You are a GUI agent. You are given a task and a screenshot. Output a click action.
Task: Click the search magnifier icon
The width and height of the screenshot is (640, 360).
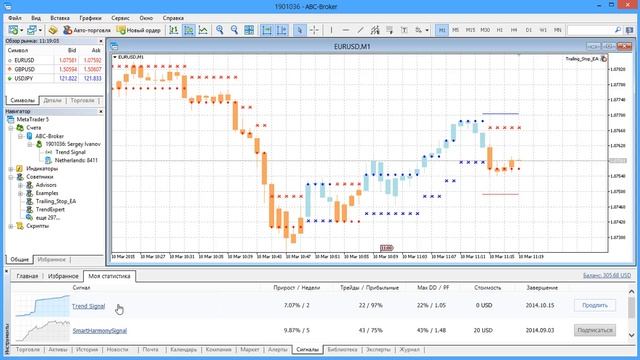click(618, 30)
